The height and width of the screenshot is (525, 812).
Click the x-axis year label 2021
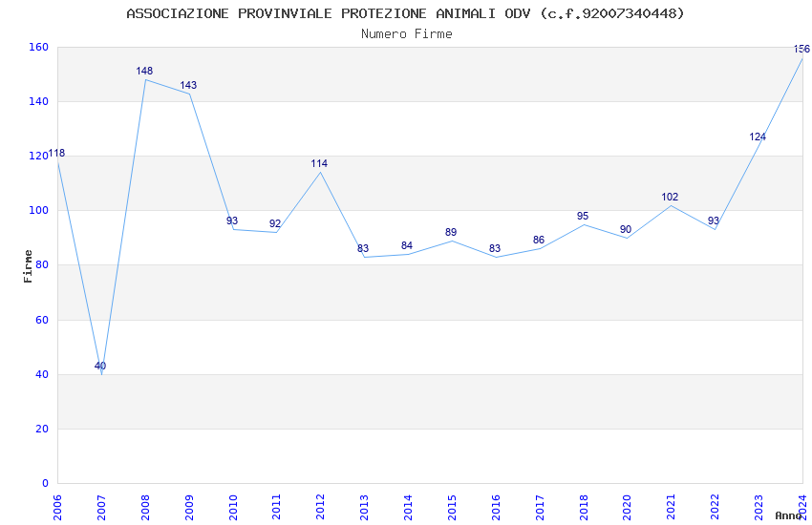(672, 507)
